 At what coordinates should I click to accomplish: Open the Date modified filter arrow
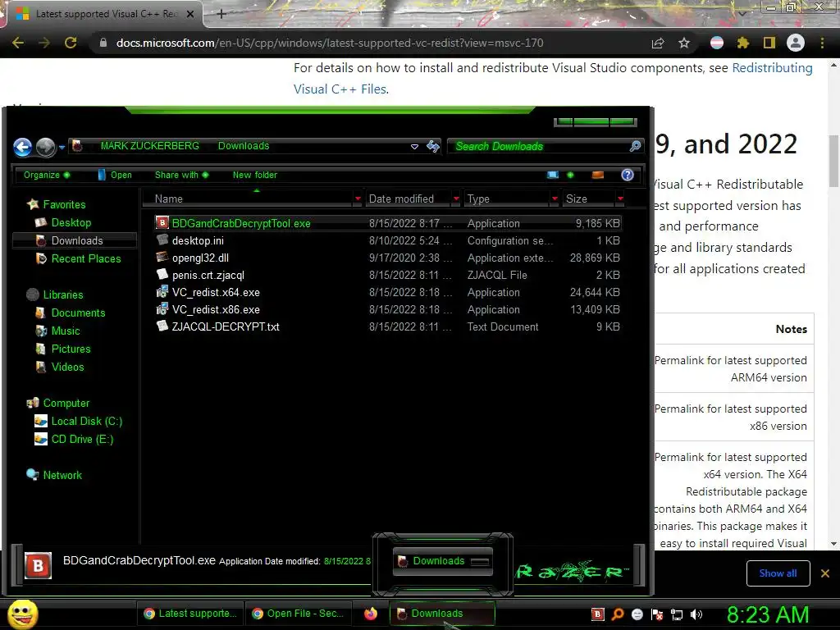tap(456, 199)
